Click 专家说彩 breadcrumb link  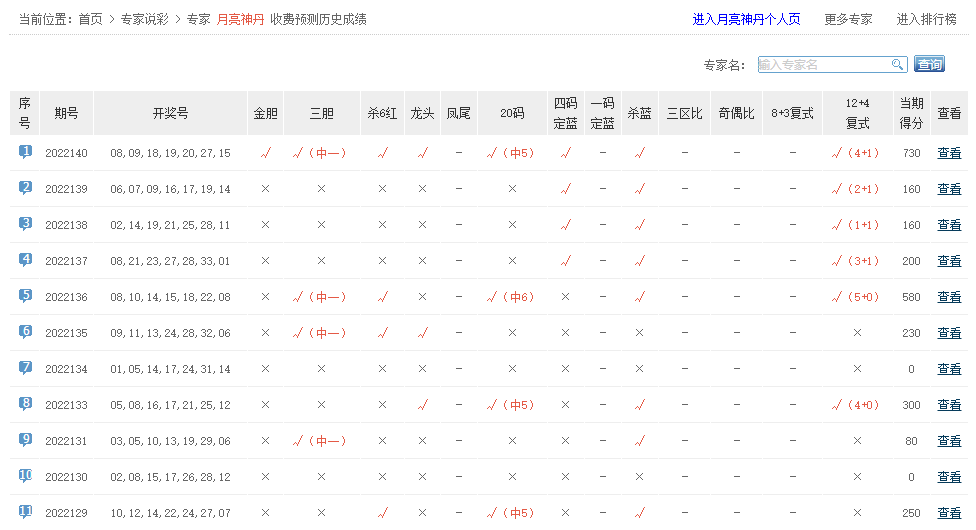[144, 19]
